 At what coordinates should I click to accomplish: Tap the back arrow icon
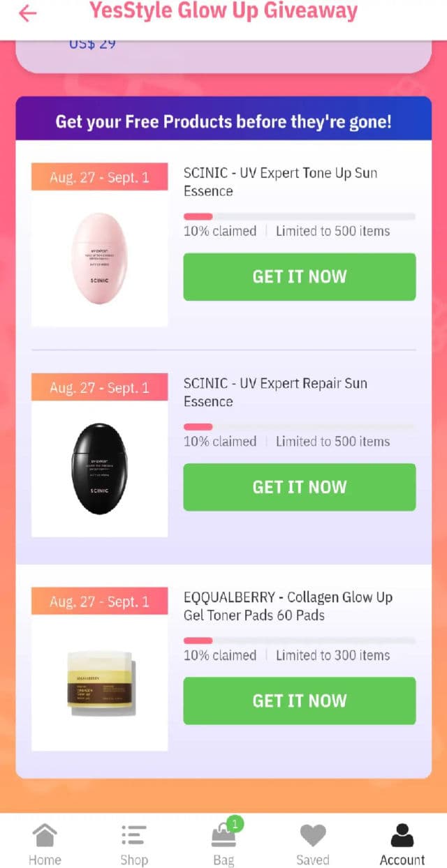(27, 13)
